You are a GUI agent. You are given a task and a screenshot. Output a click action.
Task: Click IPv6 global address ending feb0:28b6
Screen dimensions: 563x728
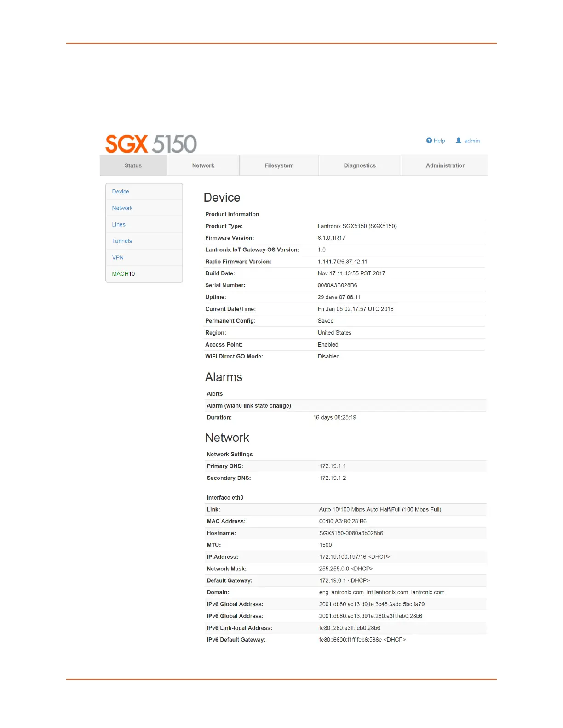coord(371,616)
